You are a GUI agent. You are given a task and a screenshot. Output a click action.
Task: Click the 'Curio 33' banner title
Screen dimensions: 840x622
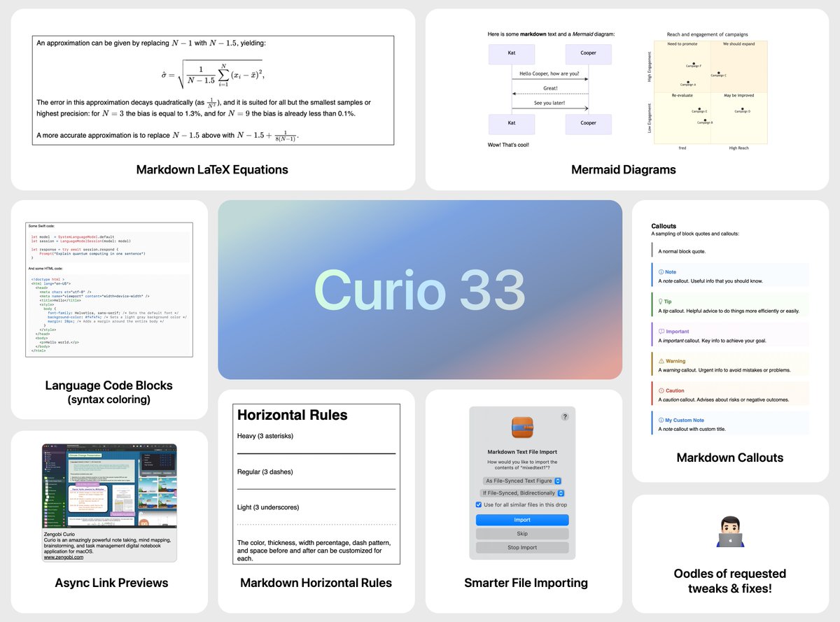pos(420,289)
